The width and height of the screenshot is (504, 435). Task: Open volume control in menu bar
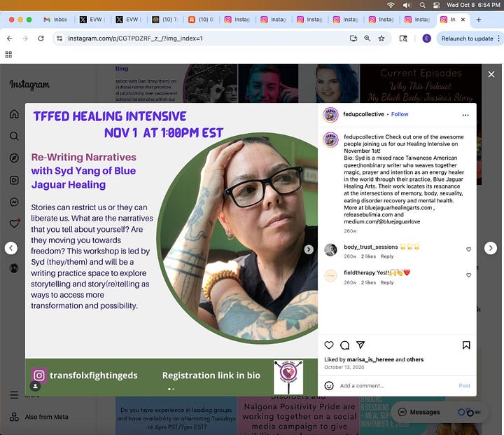(x=407, y=5)
